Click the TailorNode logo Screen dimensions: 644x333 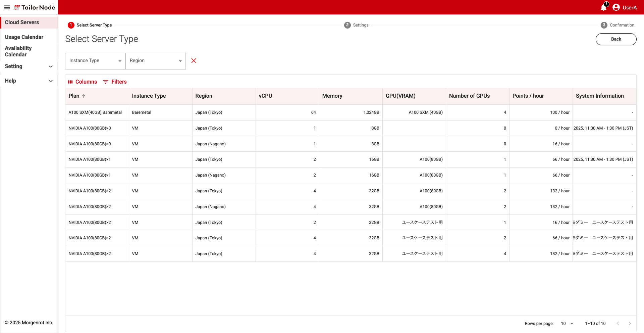click(35, 7)
